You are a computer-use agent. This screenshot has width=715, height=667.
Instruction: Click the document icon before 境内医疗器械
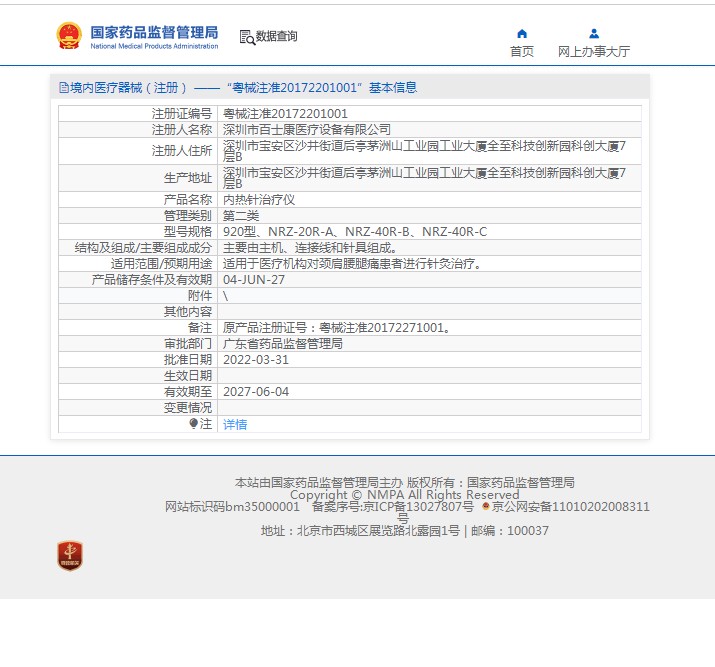coord(64,88)
